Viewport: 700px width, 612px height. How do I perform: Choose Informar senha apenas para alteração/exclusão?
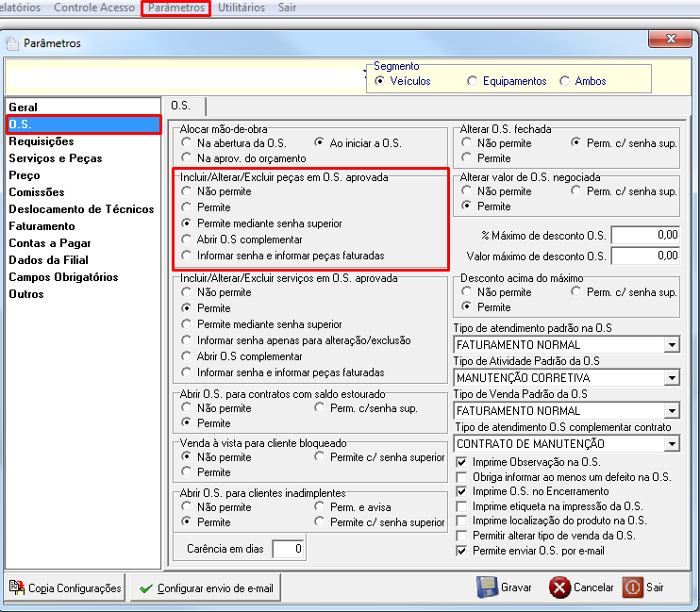(x=187, y=340)
